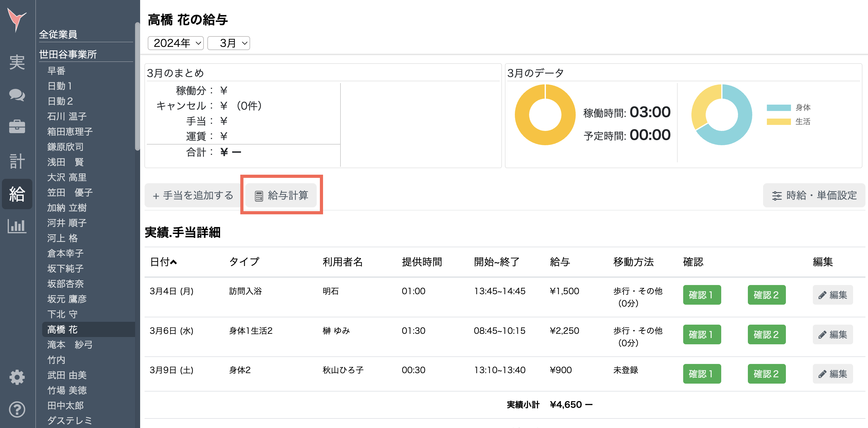Open the help question mark icon
This screenshot has width=868, height=428.
pos(16,410)
